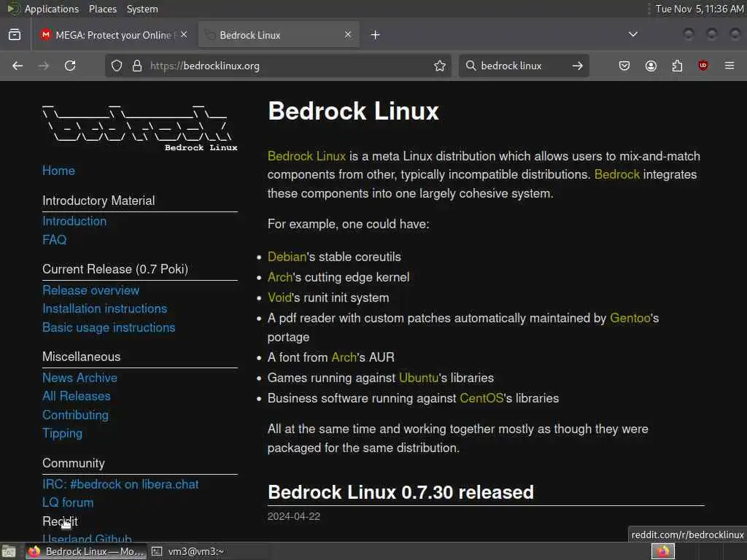
Task: Click the Debian link in the list
Action: (287, 257)
